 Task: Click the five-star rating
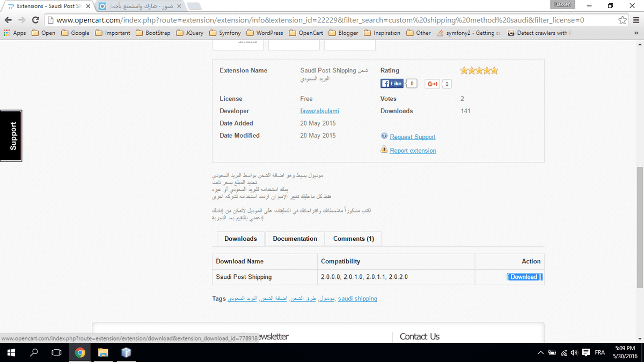(479, 70)
